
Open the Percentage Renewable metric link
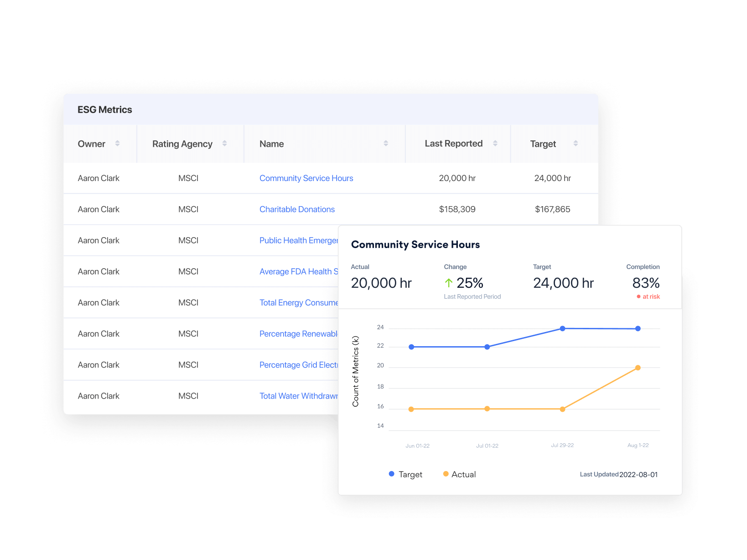(x=298, y=334)
